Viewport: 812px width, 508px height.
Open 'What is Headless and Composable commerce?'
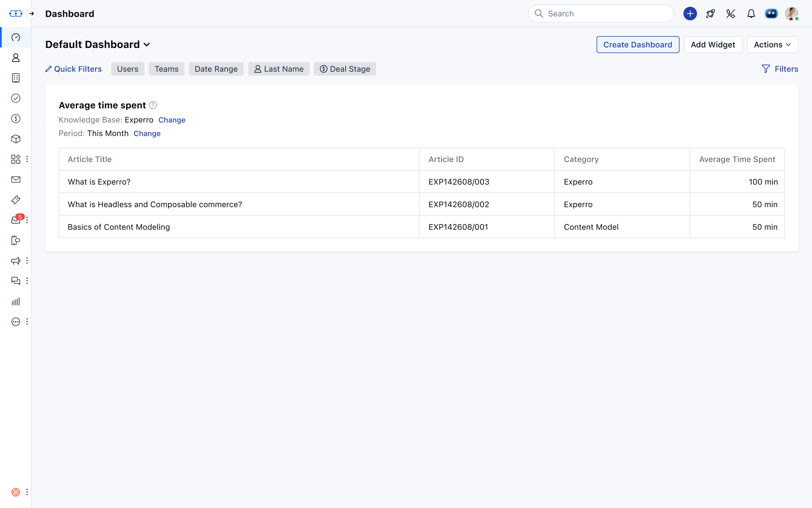pyautogui.click(x=155, y=204)
